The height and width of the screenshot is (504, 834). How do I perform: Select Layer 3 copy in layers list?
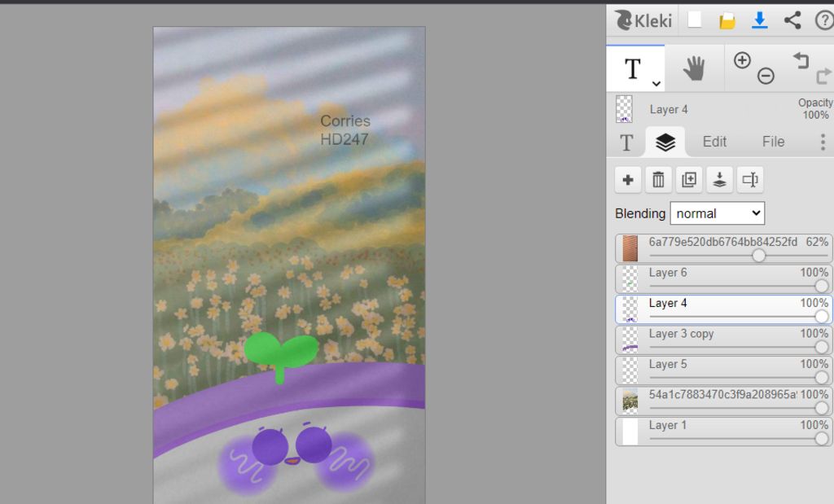click(723, 340)
